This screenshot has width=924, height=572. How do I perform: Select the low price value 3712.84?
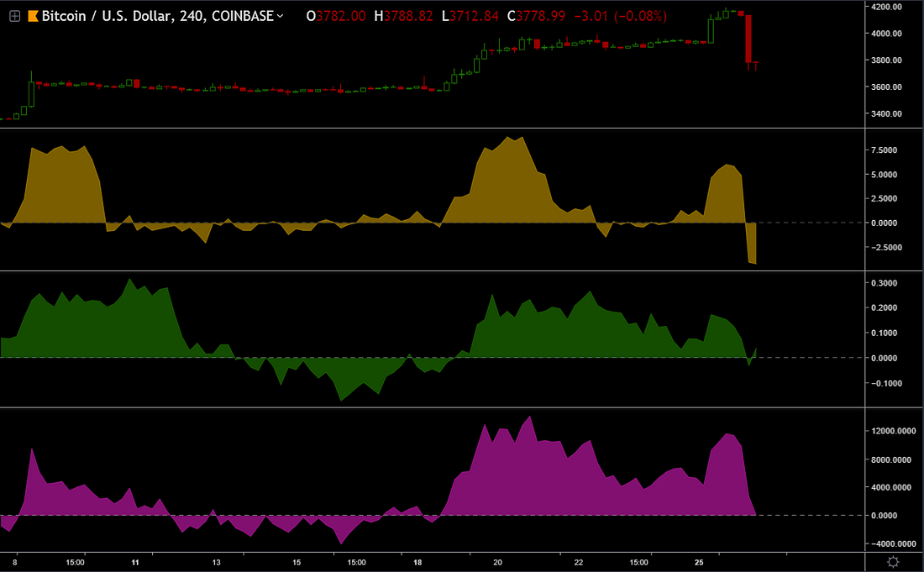tap(475, 16)
